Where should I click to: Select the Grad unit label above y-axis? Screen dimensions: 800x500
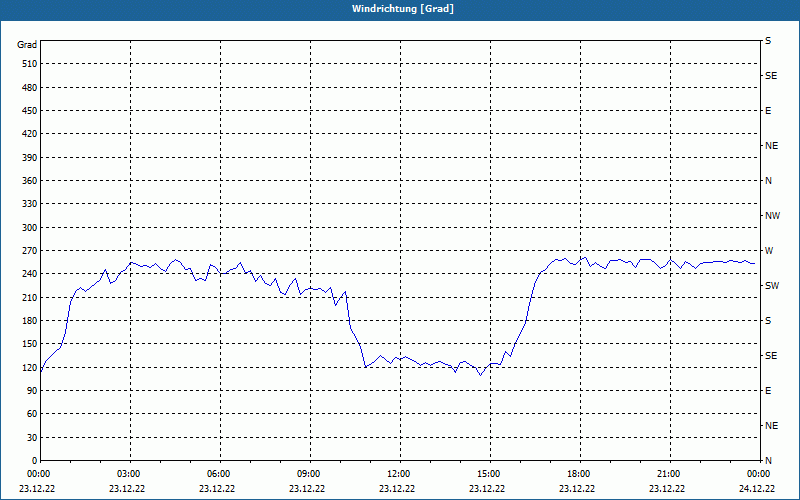point(27,45)
